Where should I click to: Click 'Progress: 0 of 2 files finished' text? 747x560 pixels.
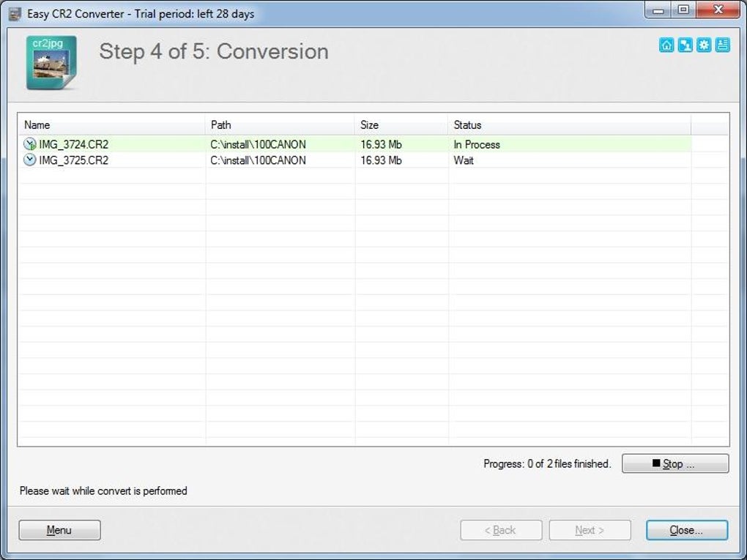(547, 464)
